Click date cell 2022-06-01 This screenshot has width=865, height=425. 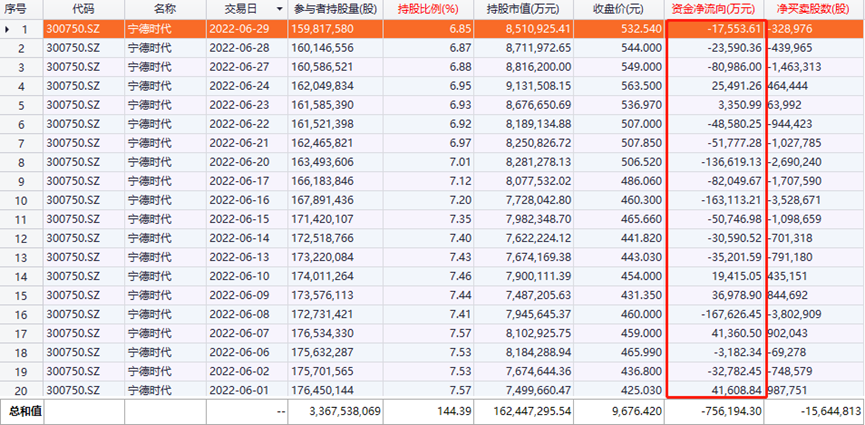click(x=238, y=390)
